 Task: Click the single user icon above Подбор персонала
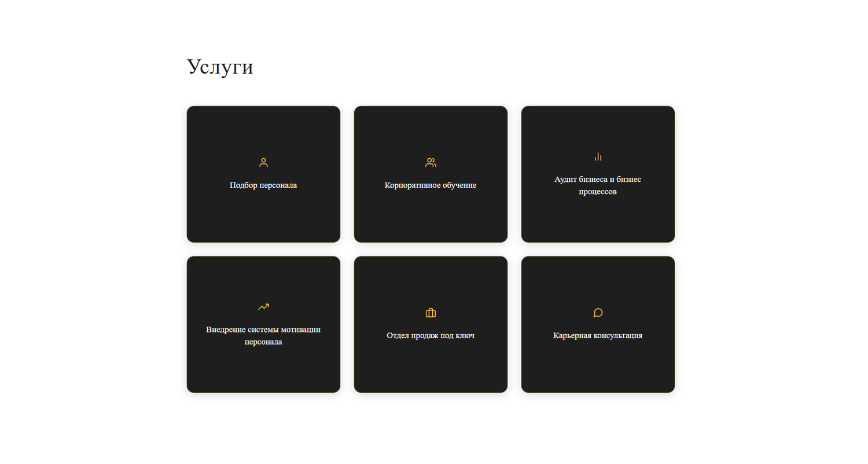click(263, 163)
